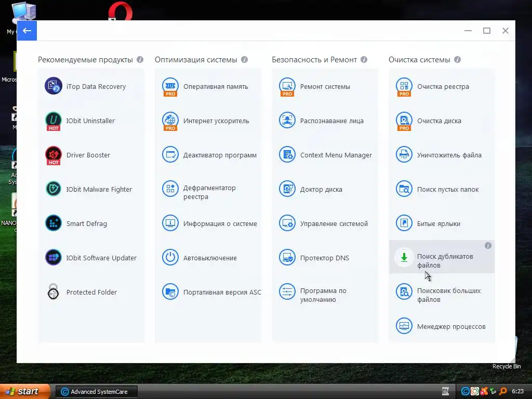Click the Менеджер процессов label
532x399 pixels.
(451, 326)
